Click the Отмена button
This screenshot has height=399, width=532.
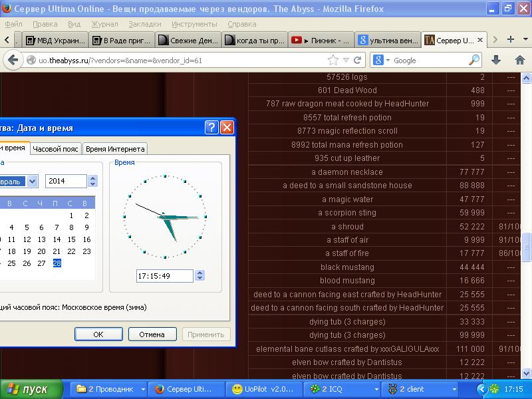click(152, 334)
